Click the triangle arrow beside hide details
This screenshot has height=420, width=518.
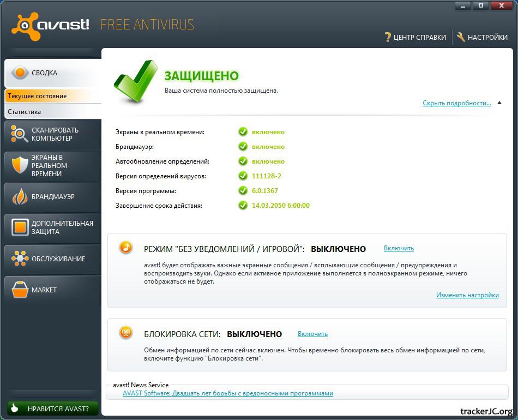click(499, 103)
